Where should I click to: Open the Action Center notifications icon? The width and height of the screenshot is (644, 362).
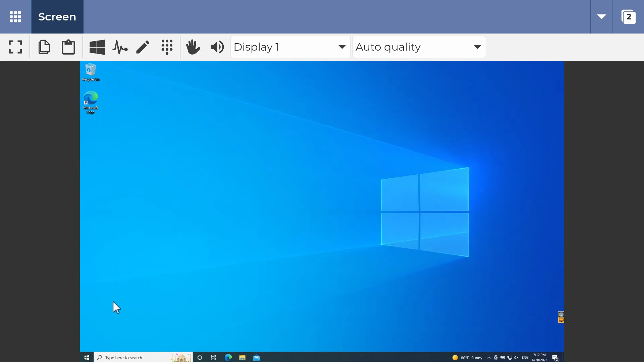pos(555,358)
